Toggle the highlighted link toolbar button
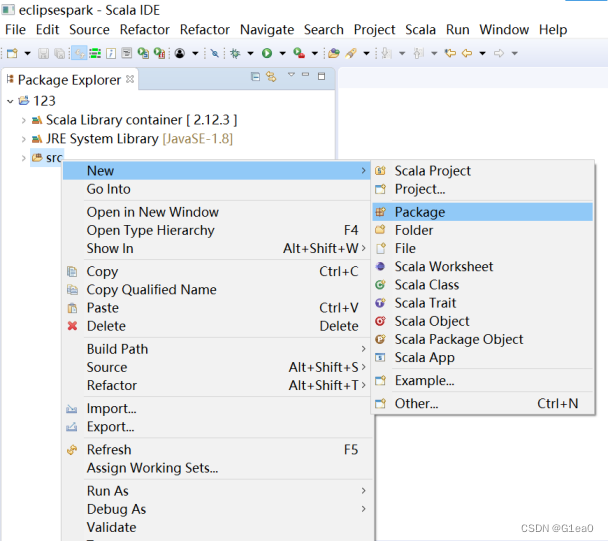This screenshot has height=542, width=609. pyautogui.click(x=79, y=53)
